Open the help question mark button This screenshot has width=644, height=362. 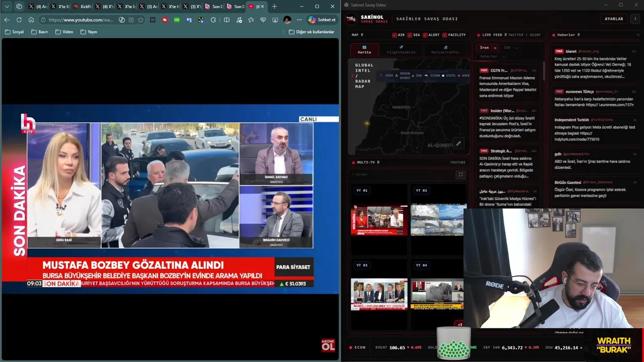pyautogui.click(x=635, y=19)
